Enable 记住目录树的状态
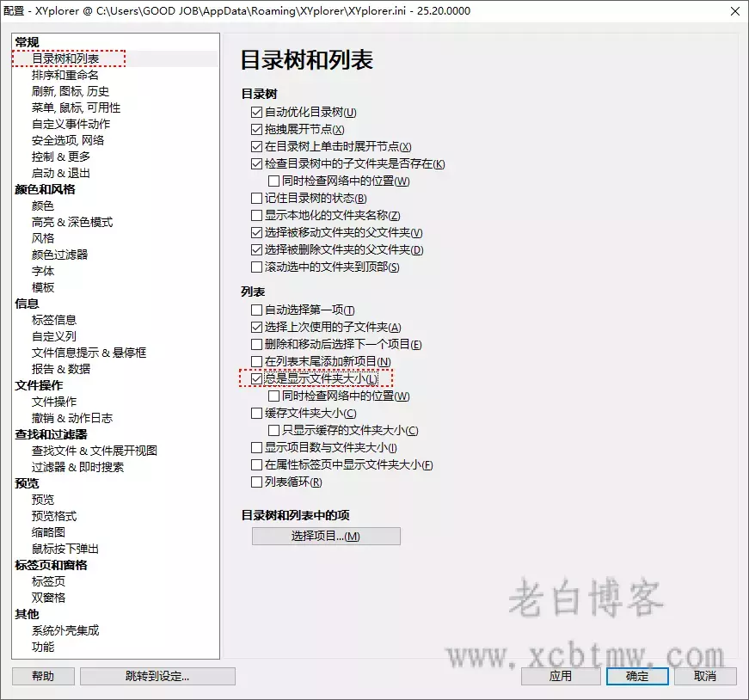The width and height of the screenshot is (749, 700). [x=256, y=197]
